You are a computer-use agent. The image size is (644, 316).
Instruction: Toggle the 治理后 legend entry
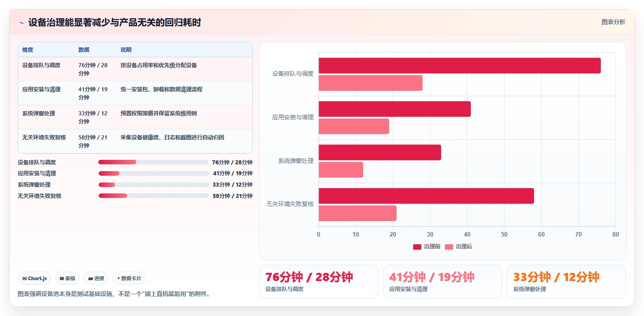458,247
